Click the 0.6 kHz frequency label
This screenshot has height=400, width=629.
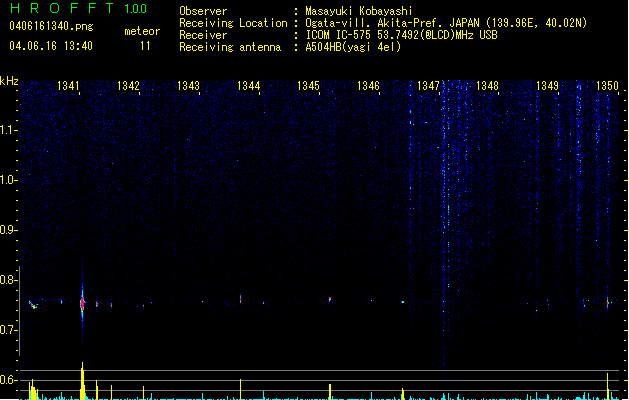point(8,380)
